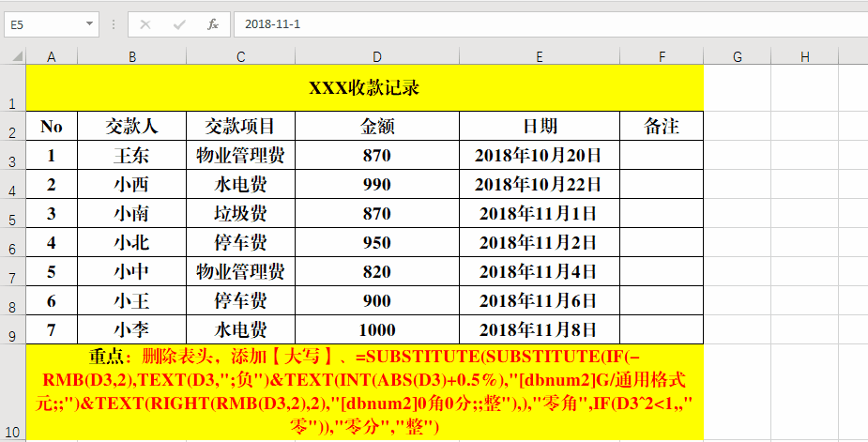This screenshot has height=442, width=868.
Task: Click the empty 备注 cell in 王东's row
Action: (662, 155)
